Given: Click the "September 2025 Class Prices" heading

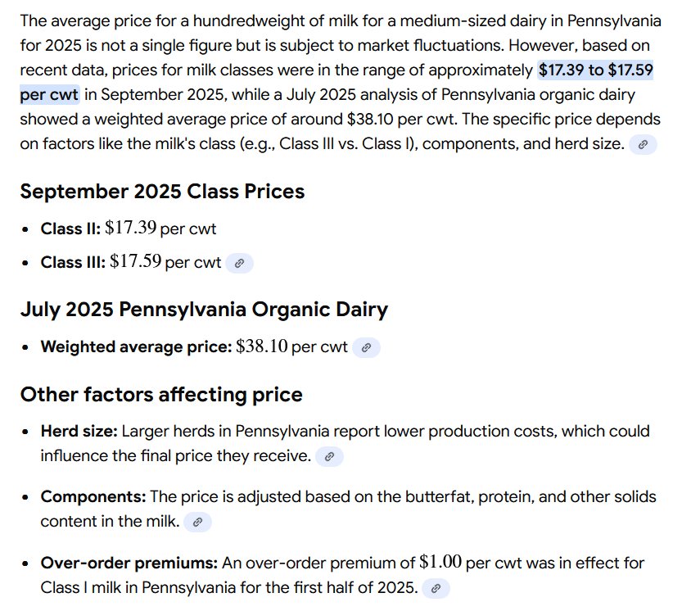Looking at the screenshot, I should (x=162, y=192).
